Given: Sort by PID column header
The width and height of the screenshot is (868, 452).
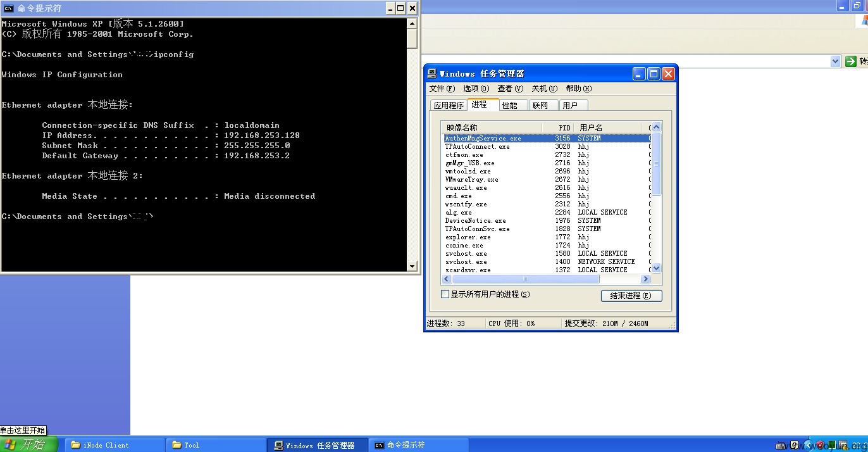Looking at the screenshot, I should tap(557, 127).
